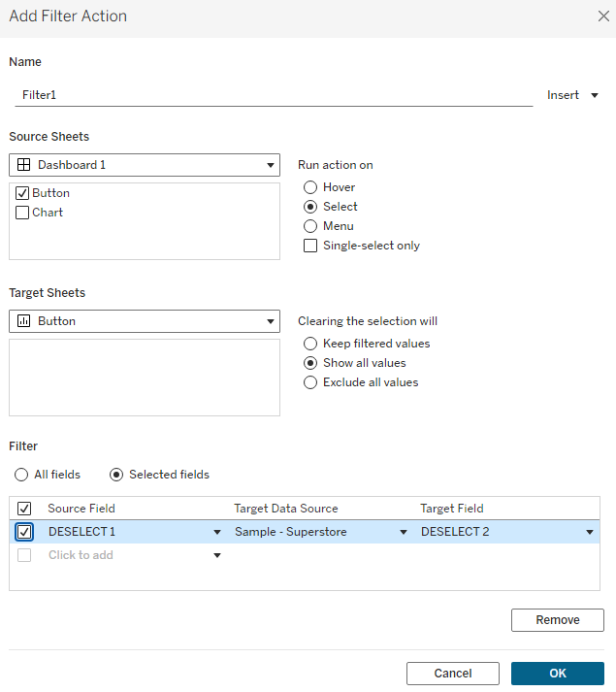The image size is (616, 692).
Task: Open the DESELECT 2 target field dropdown
Action: [589, 532]
